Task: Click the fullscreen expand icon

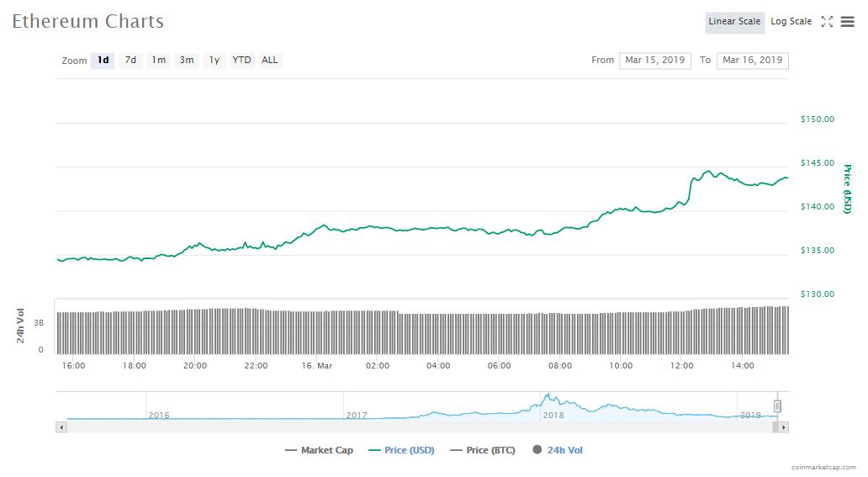Action: click(x=827, y=22)
